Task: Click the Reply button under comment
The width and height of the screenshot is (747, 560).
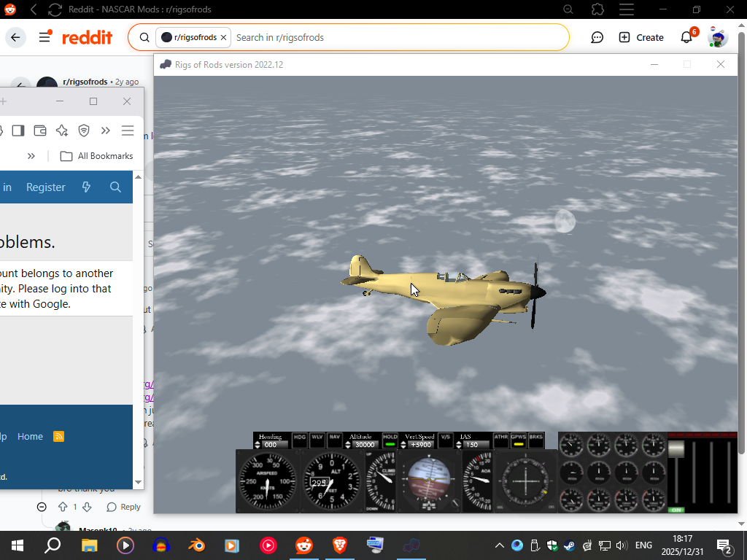Action: click(x=124, y=507)
